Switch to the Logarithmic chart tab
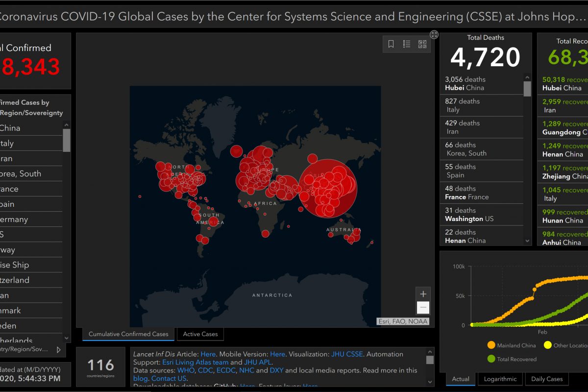The width and height of the screenshot is (588, 392). tap(500, 379)
